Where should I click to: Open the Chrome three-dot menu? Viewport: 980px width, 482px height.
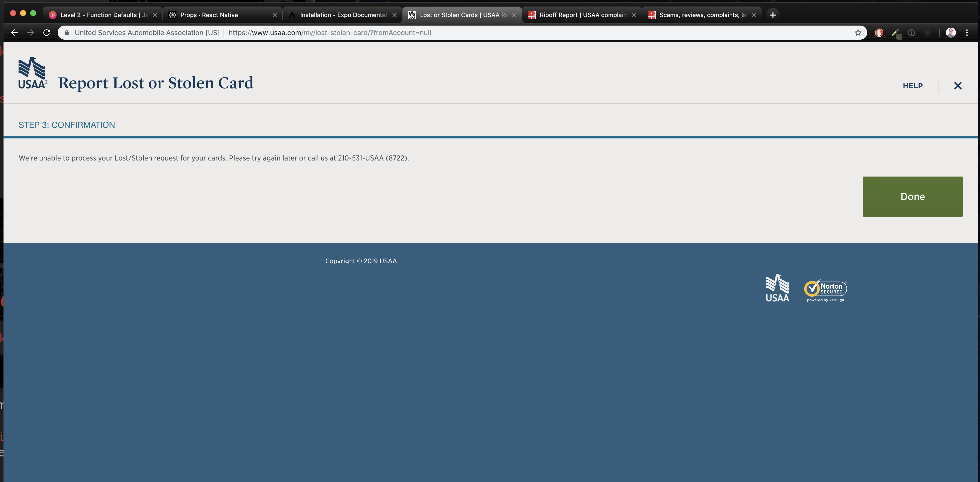[x=967, y=33]
